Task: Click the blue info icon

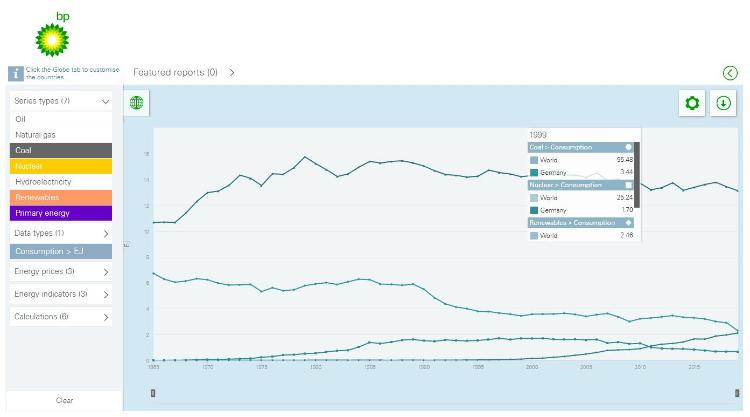Action: point(16,73)
